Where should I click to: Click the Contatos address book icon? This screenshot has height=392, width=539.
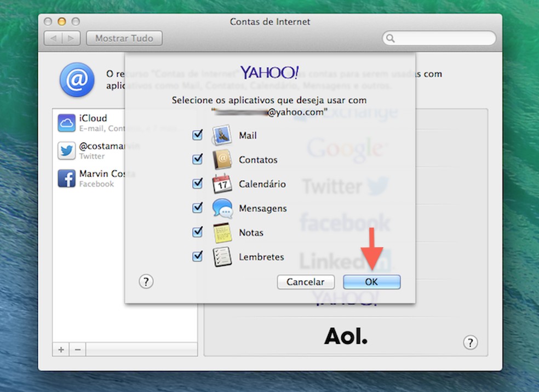click(x=222, y=159)
